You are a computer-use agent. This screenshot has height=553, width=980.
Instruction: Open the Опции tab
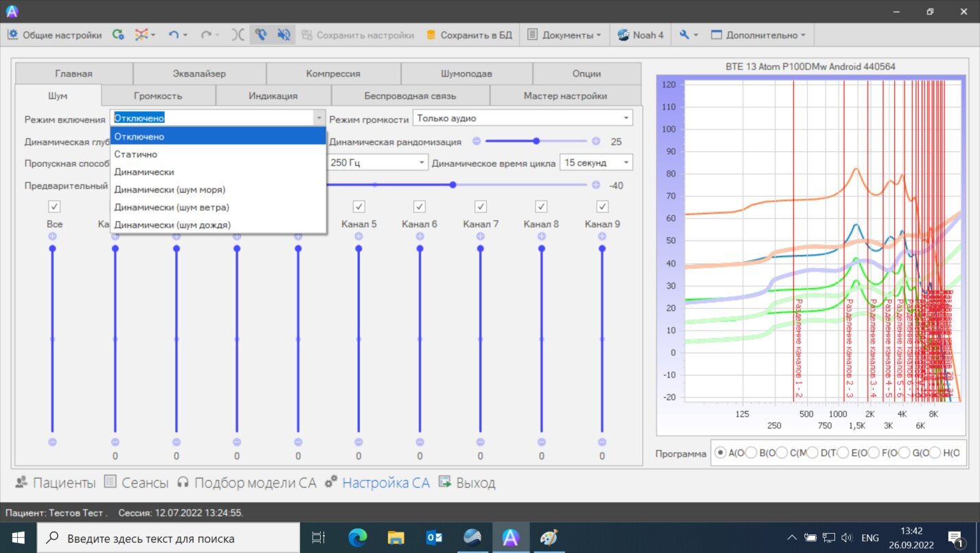click(586, 74)
